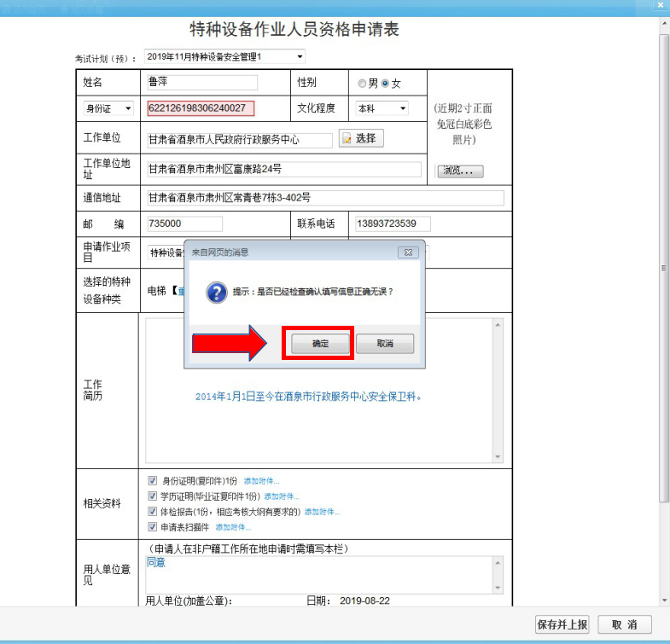Click 确定 in the confirmation dialog
Image resolution: width=670 pixels, height=644 pixels.
coord(319,344)
